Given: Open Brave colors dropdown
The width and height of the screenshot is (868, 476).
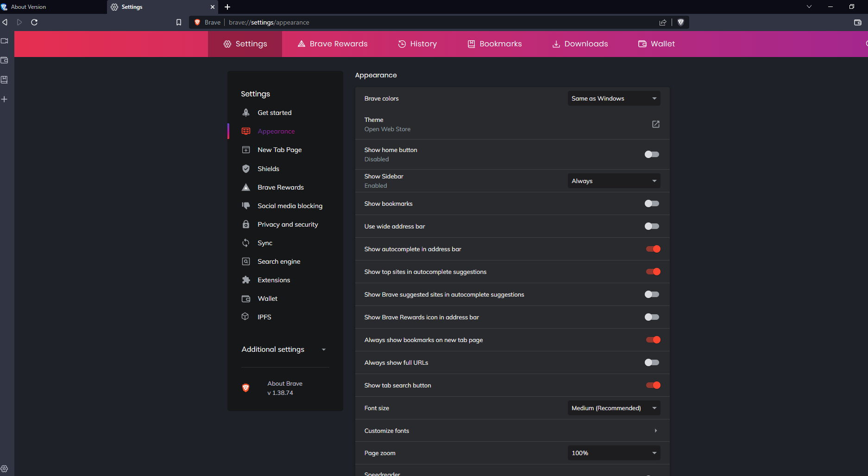Looking at the screenshot, I should click(x=614, y=98).
